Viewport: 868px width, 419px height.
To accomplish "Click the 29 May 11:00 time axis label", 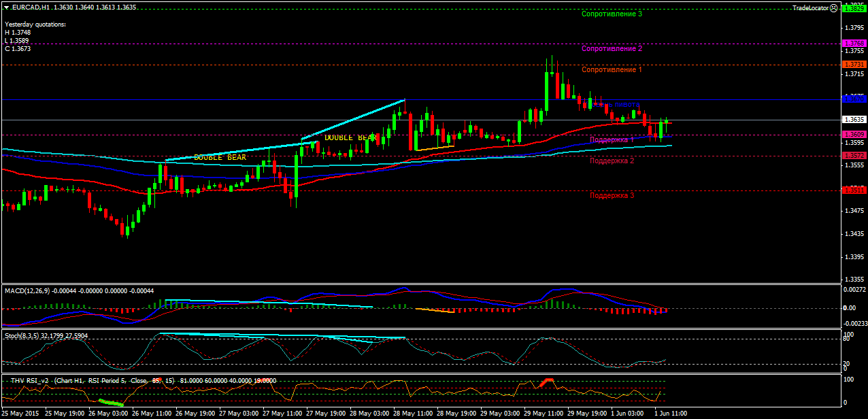I will 544,413.
